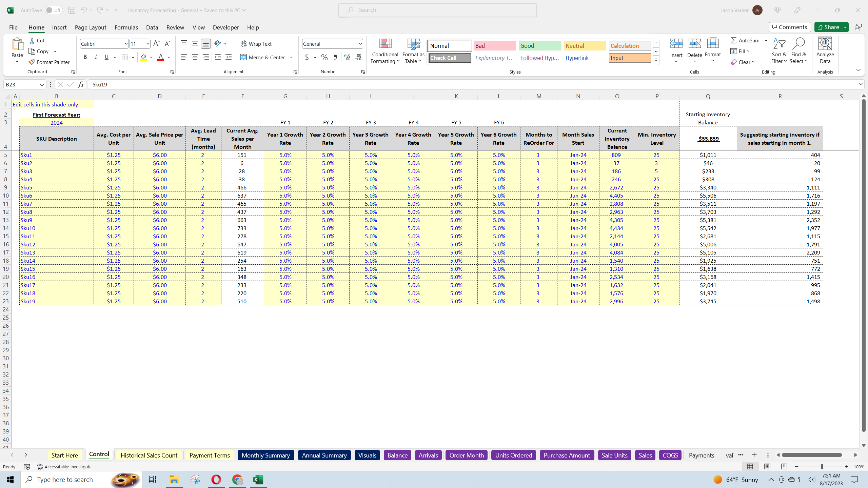Click the Increase Font Size icon
This screenshot has width=868, height=488.
[156, 43]
